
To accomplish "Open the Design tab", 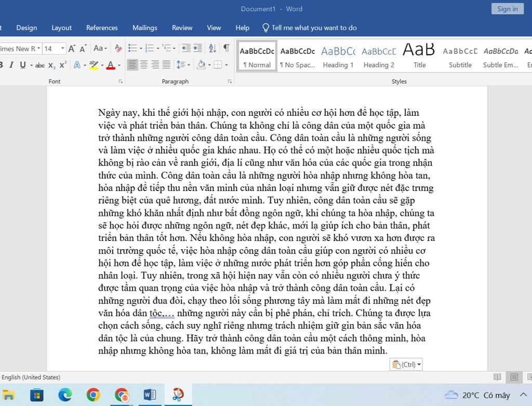I will pyautogui.click(x=26, y=28).
